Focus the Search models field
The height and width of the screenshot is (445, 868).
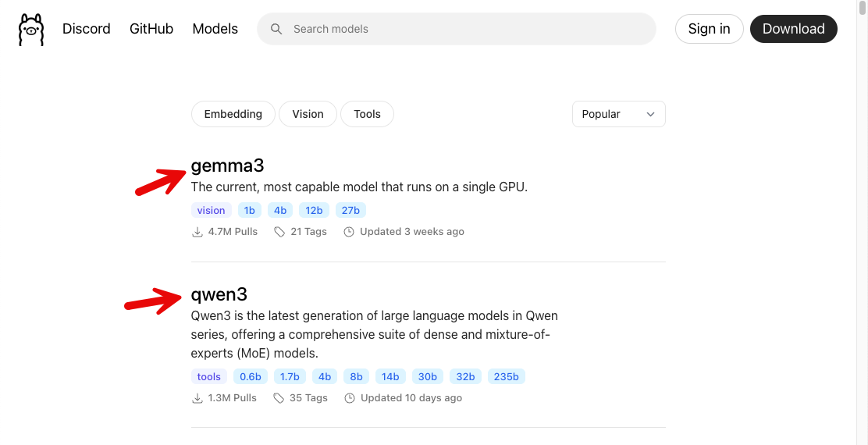click(x=468, y=29)
